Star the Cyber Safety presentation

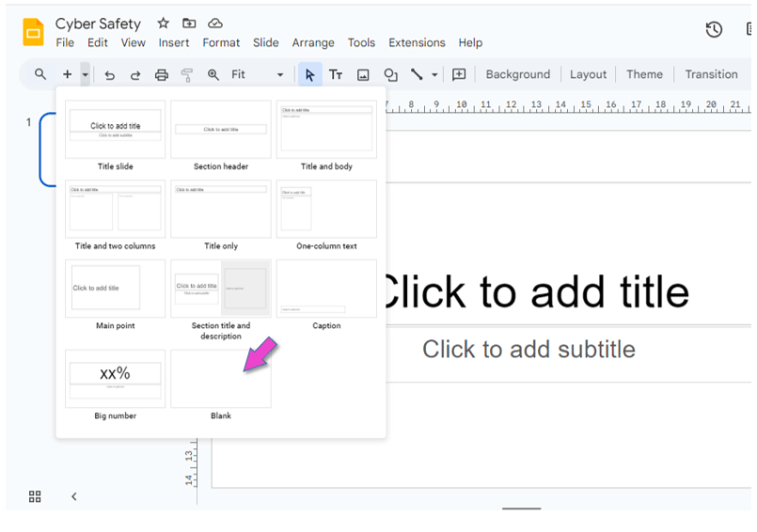click(164, 23)
